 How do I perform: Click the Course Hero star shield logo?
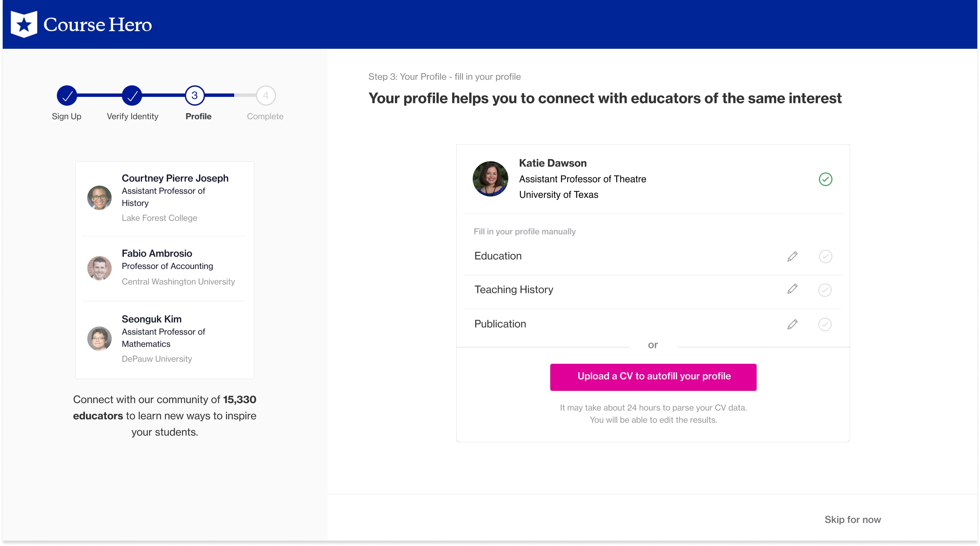tap(24, 24)
